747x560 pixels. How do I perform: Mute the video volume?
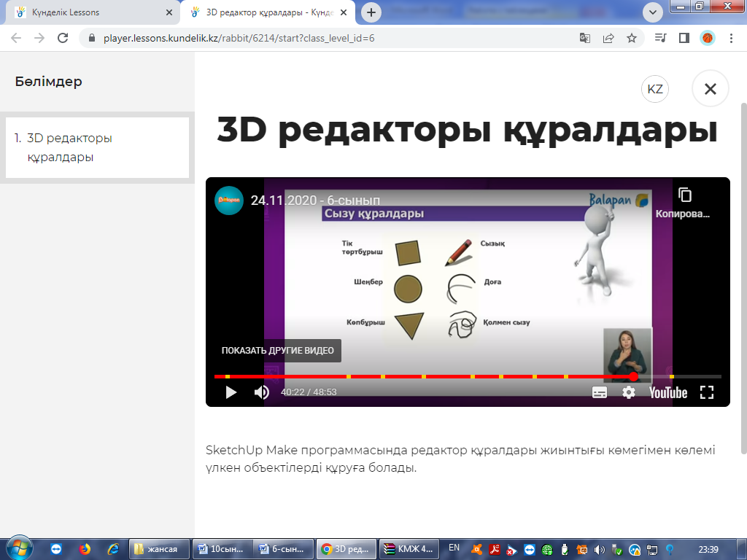262,392
